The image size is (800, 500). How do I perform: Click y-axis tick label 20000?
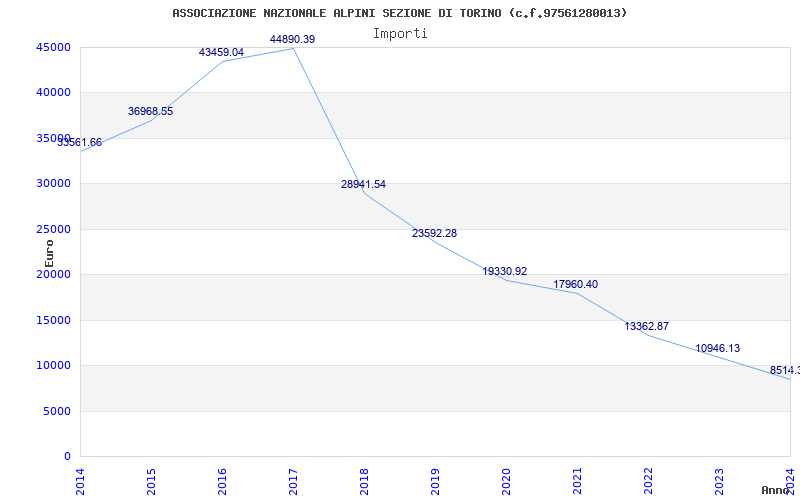53,274
